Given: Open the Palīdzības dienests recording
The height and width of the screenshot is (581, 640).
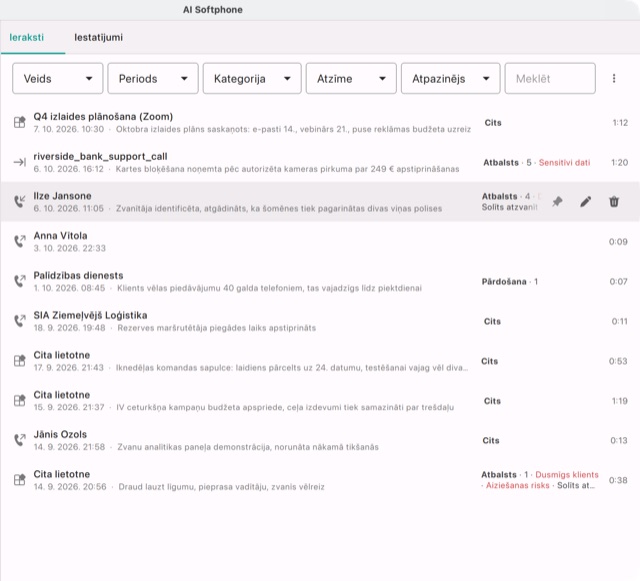Looking at the screenshot, I should 320,281.
